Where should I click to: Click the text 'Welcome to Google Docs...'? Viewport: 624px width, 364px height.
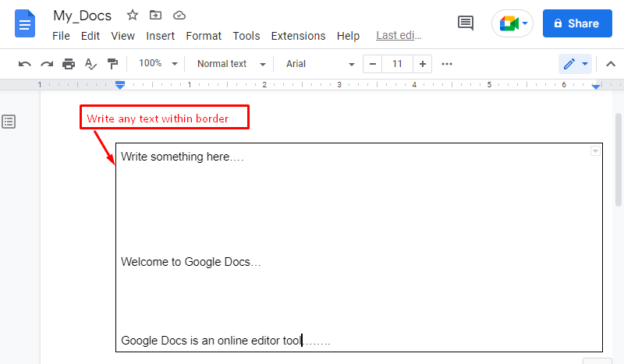tap(190, 262)
